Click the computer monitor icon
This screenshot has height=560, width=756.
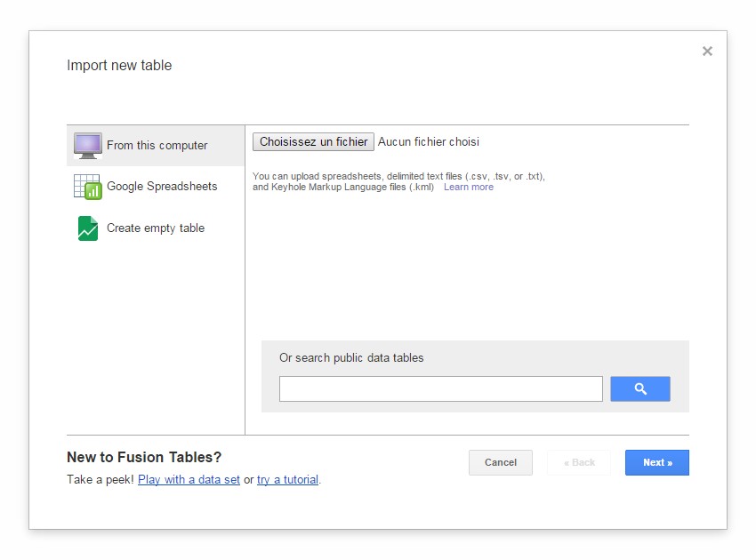coord(88,146)
